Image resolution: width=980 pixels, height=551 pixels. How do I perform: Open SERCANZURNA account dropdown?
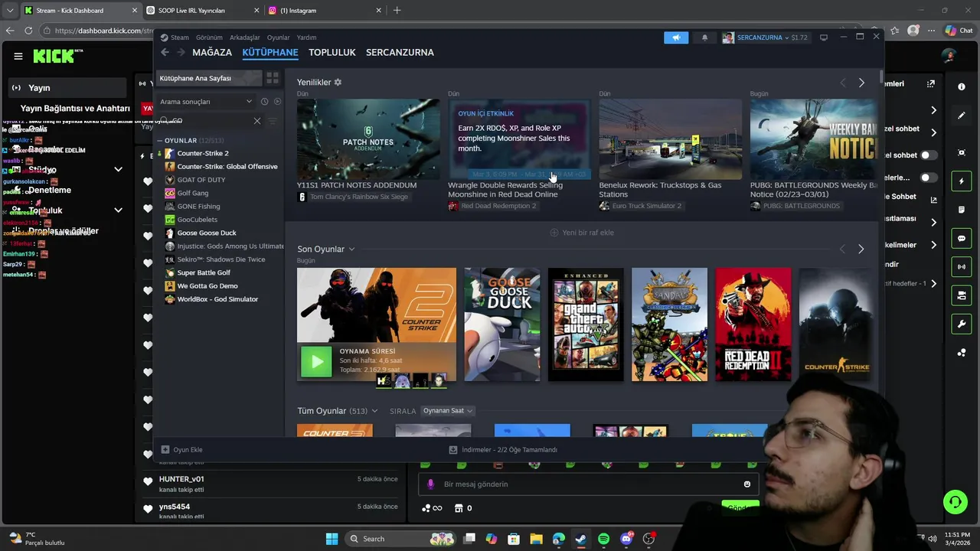(x=764, y=37)
